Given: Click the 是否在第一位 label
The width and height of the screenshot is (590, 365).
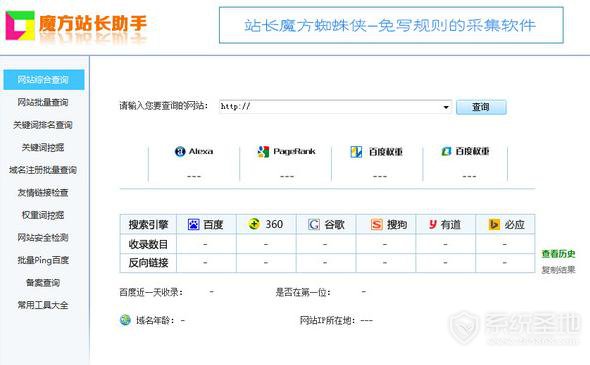Looking at the screenshot, I should coord(303,292).
